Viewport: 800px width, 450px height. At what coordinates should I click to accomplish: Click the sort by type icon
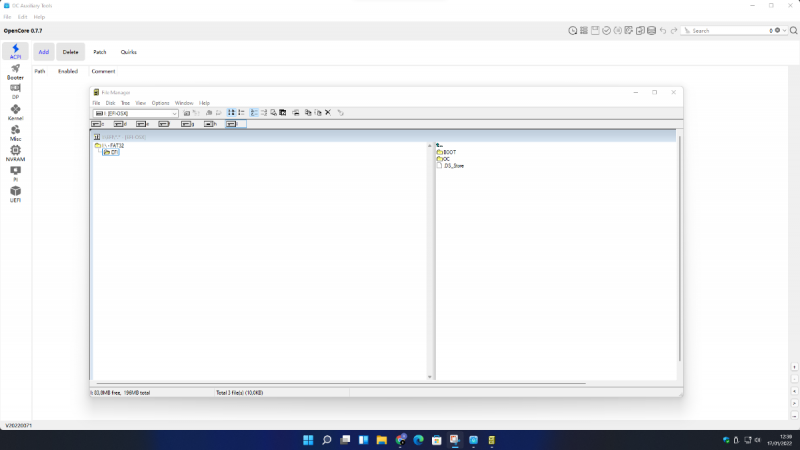[264, 113]
